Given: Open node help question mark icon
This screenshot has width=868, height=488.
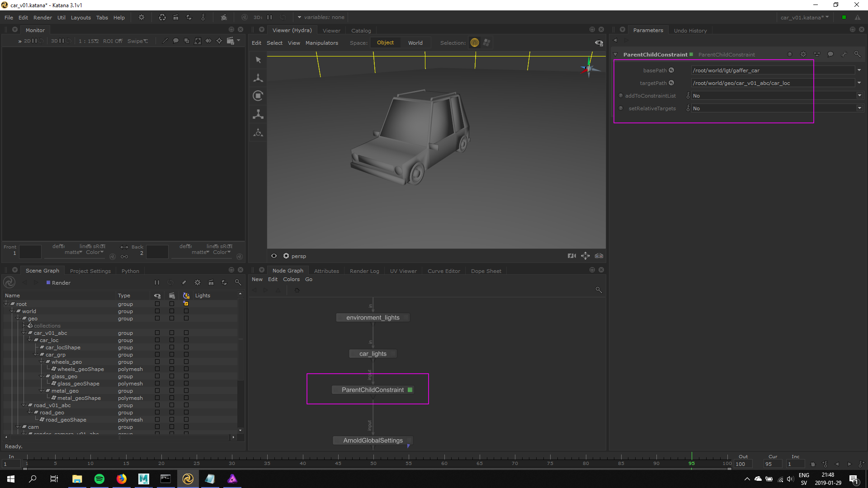Looking at the screenshot, I should click(x=790, y=54).
